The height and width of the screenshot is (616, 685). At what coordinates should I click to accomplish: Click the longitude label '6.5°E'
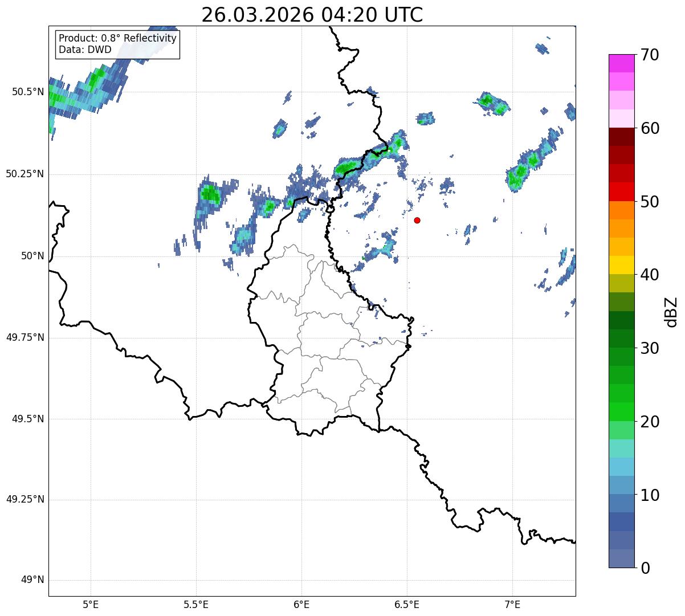point(407,604)
